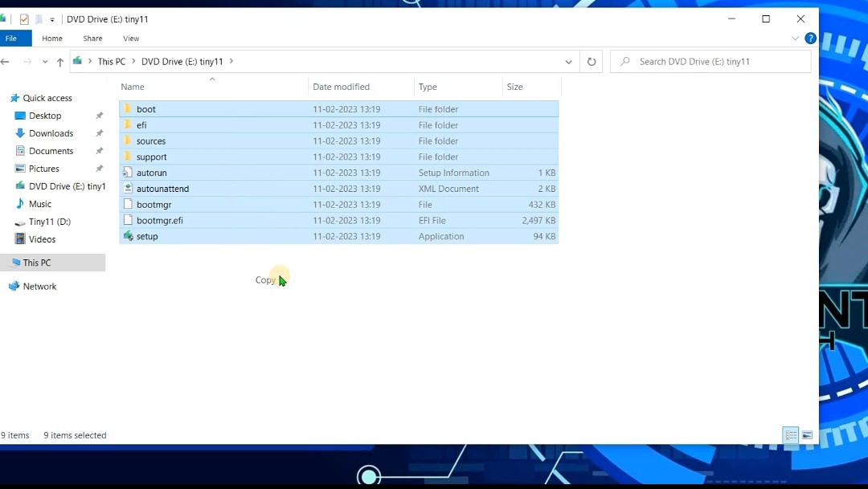Click the 'File folder' type of boot
This screenshot has height=489, width=868.
(x=438, y=109)
